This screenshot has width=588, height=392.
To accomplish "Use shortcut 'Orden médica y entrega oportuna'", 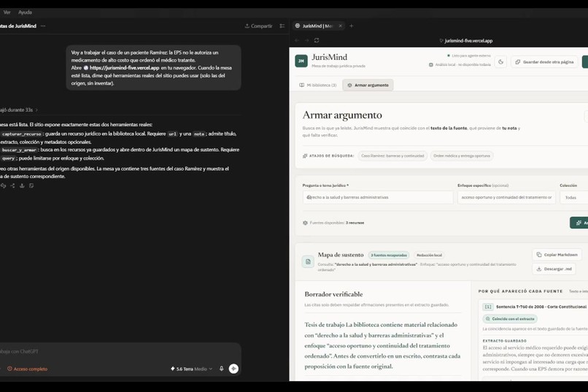I will point(462,155).
